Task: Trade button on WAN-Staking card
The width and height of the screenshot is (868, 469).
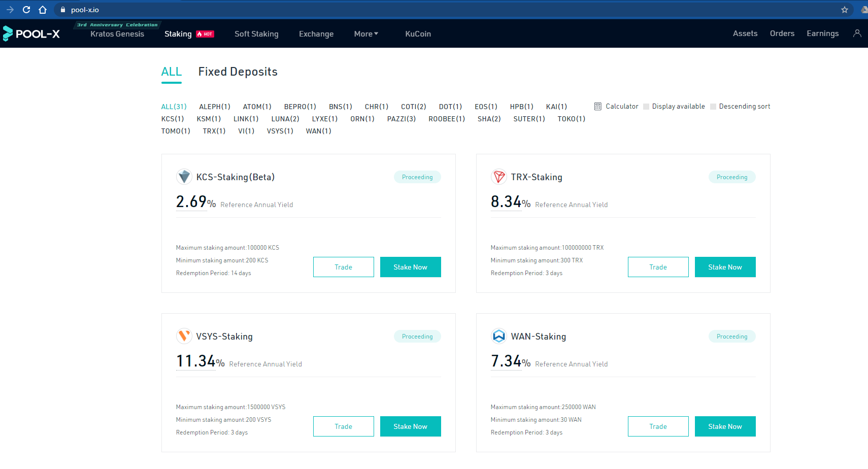Action: (x=658, y=426)
